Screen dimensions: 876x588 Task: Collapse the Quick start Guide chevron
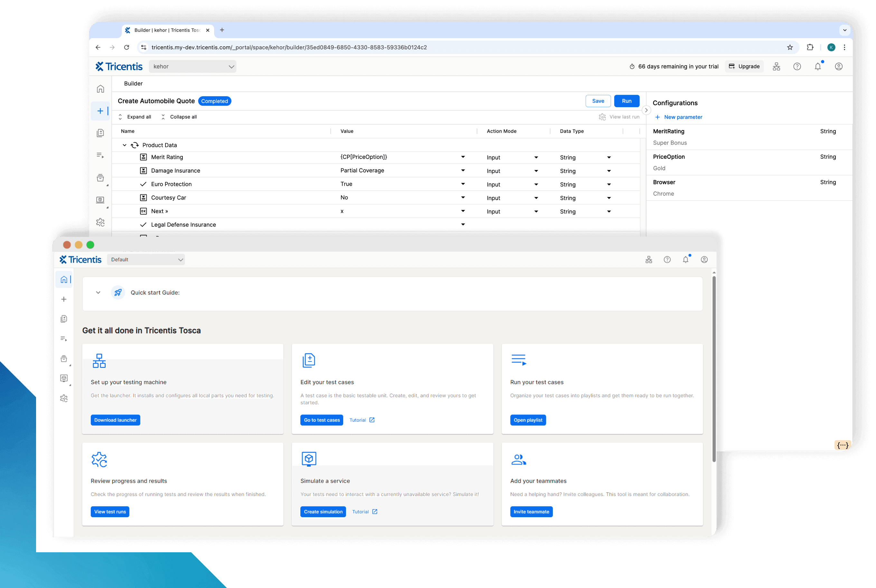click(x=98, y=293)
